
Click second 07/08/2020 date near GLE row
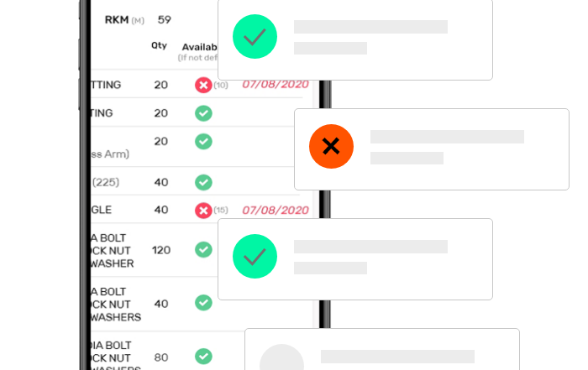point(276,210)
